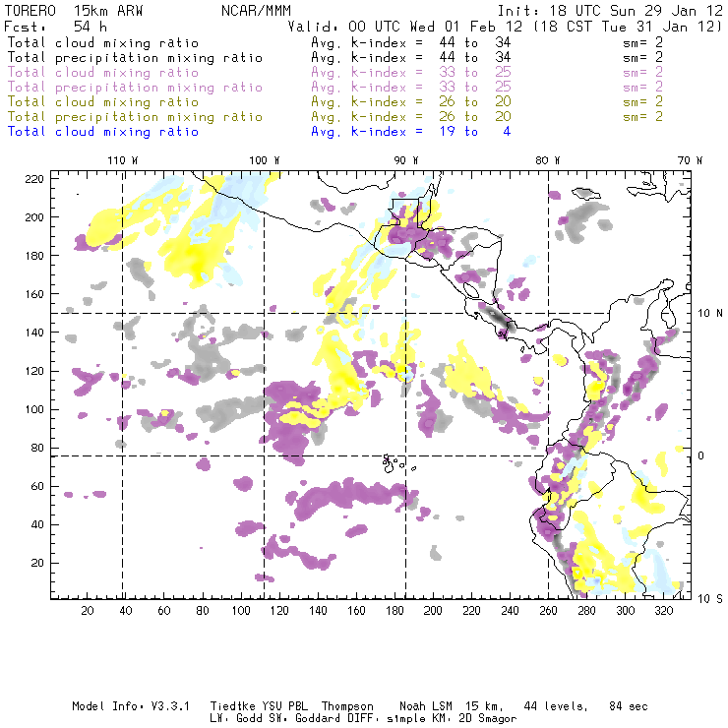728x728 pixels.
Task: Click the '10 S' latitude label
Action: [710, 599]
